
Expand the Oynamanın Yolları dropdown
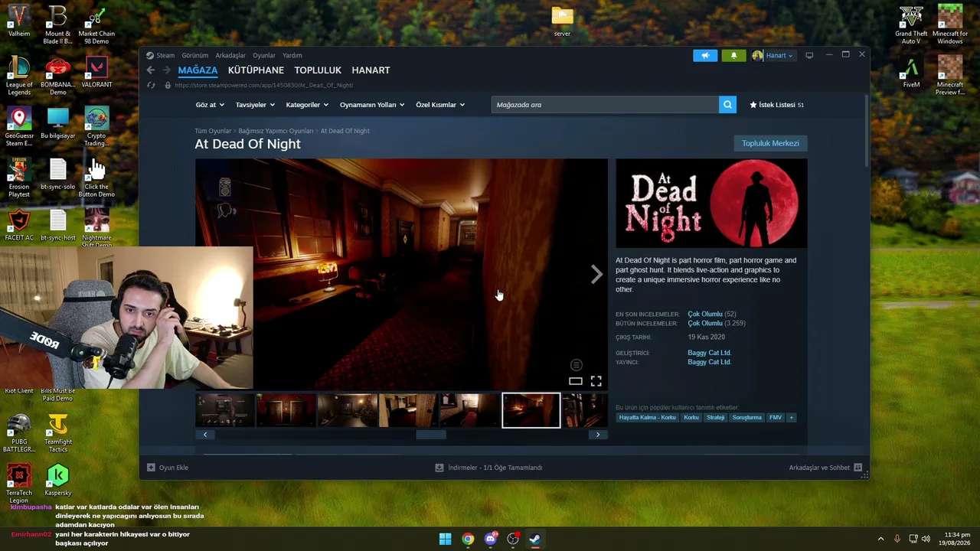(x=372, y=105)
